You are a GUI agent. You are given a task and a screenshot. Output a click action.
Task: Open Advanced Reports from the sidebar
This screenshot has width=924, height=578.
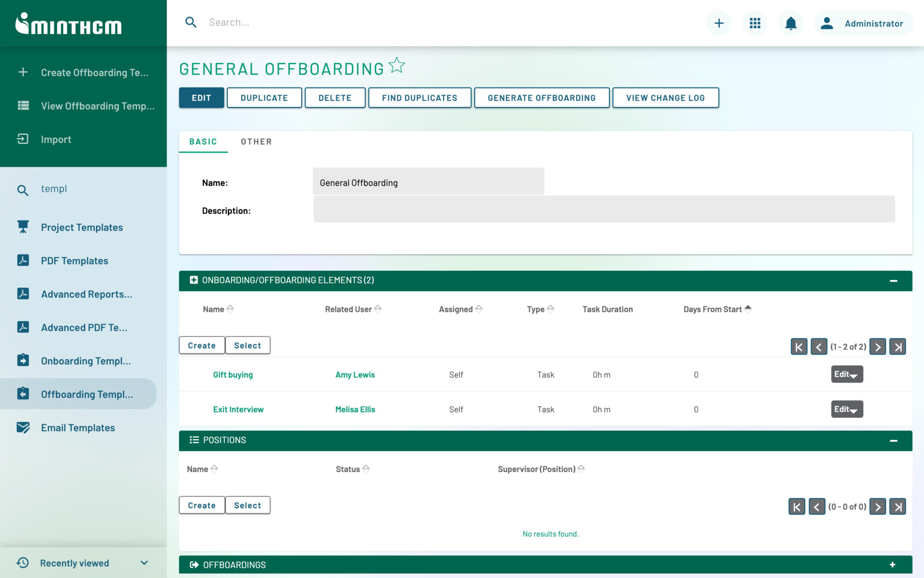tap(86, 294)
